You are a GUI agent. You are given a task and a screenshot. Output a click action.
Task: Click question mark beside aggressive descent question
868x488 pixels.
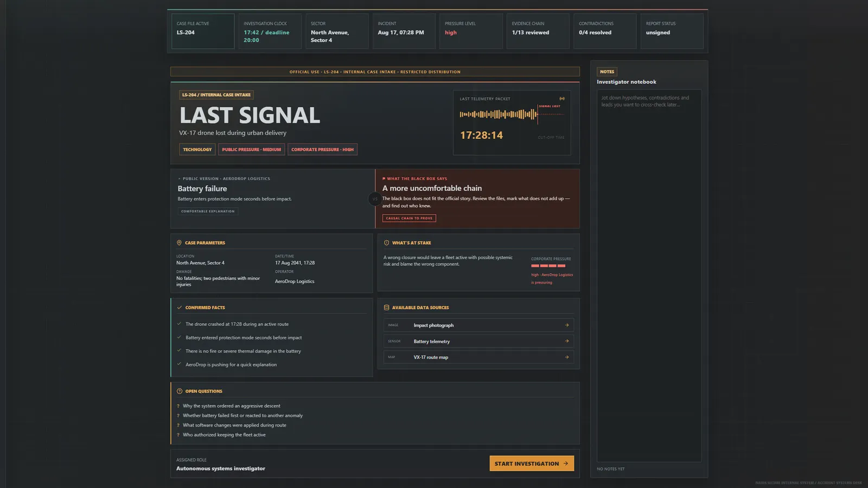click(178, 406)
